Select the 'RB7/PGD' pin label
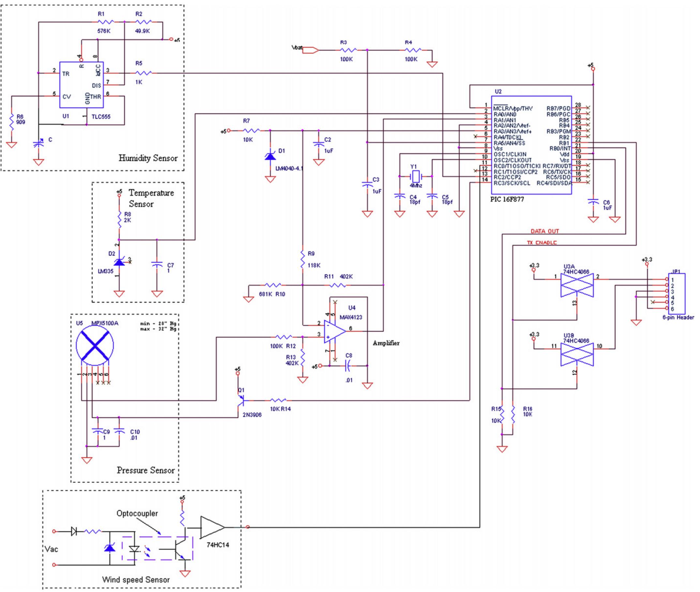This screenshot has height=592, width=700. pos(558,108)
